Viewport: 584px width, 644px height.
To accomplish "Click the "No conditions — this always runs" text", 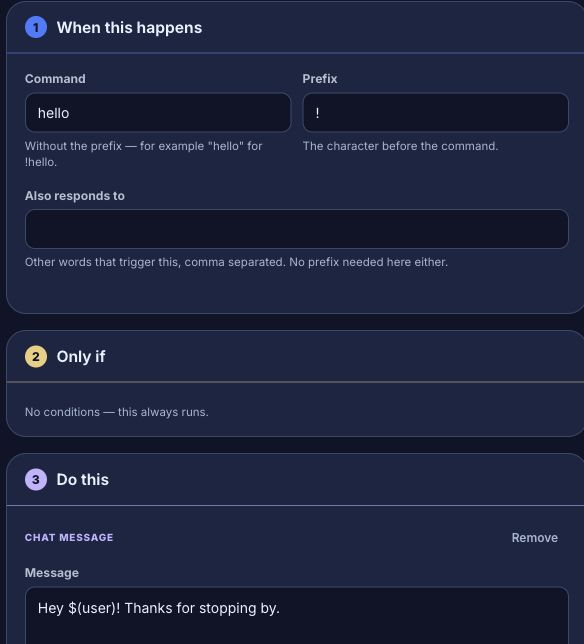I will coord(117,412).
